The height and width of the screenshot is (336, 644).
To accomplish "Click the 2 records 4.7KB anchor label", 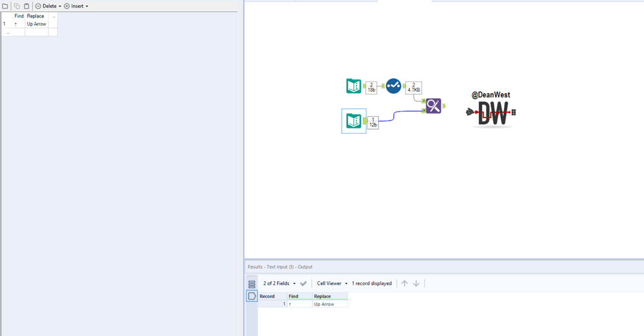I will click(414, 88).
